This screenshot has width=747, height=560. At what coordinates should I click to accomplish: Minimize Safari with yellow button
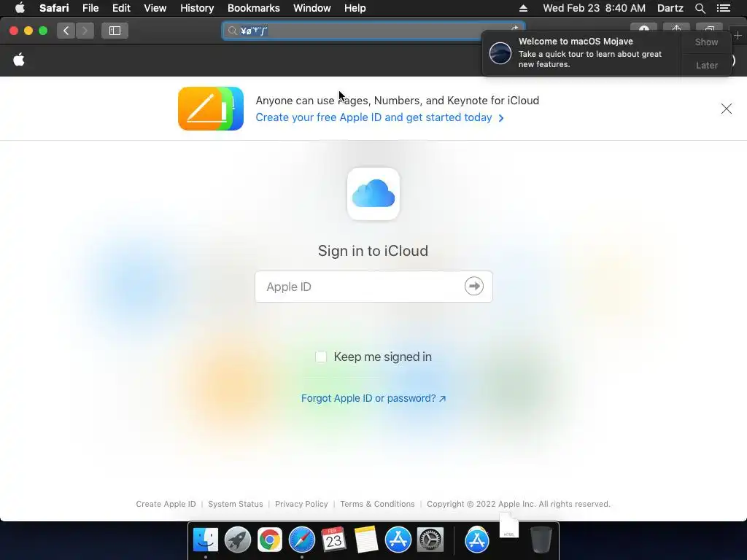[x=28, y=31]
